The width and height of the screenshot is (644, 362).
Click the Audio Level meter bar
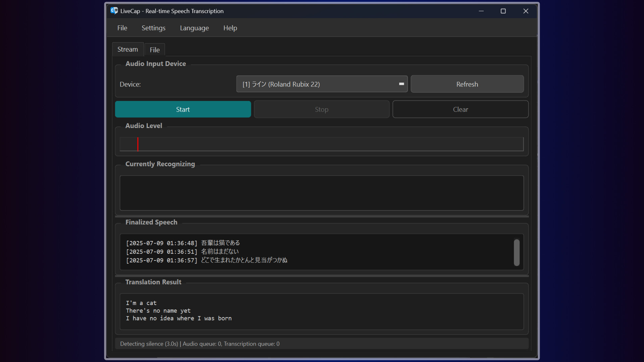pos(321,144)
